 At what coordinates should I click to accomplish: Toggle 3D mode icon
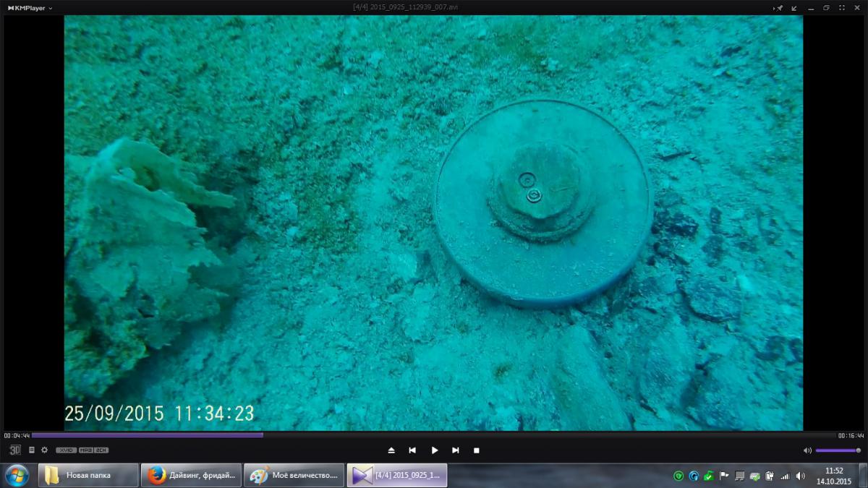pyautogui.click(x=15, y=450)
